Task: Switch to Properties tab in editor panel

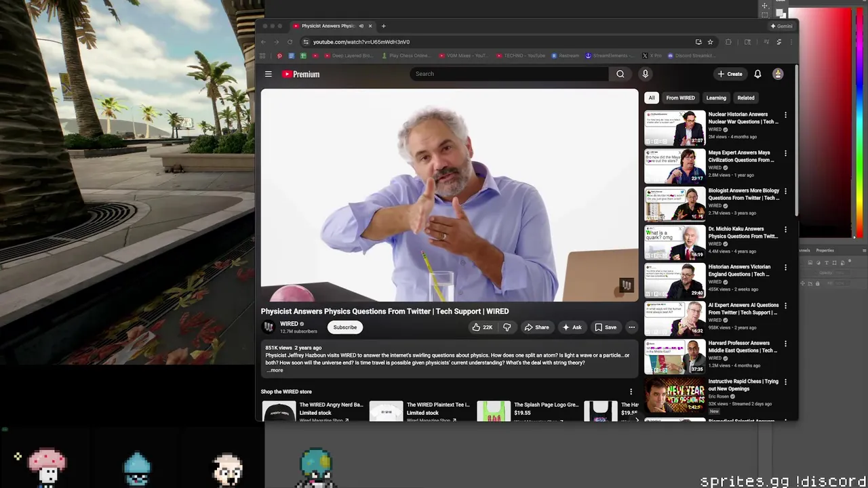Action: point(825,251)
